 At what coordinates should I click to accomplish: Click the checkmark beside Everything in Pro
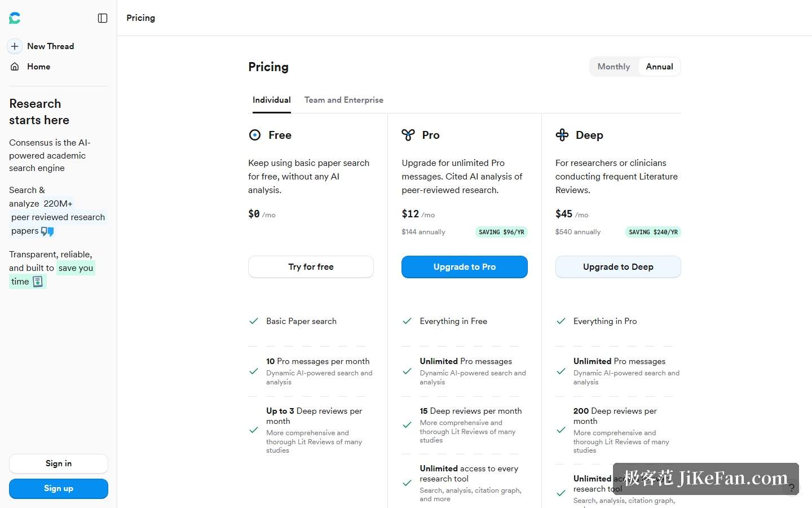(561, 321)
